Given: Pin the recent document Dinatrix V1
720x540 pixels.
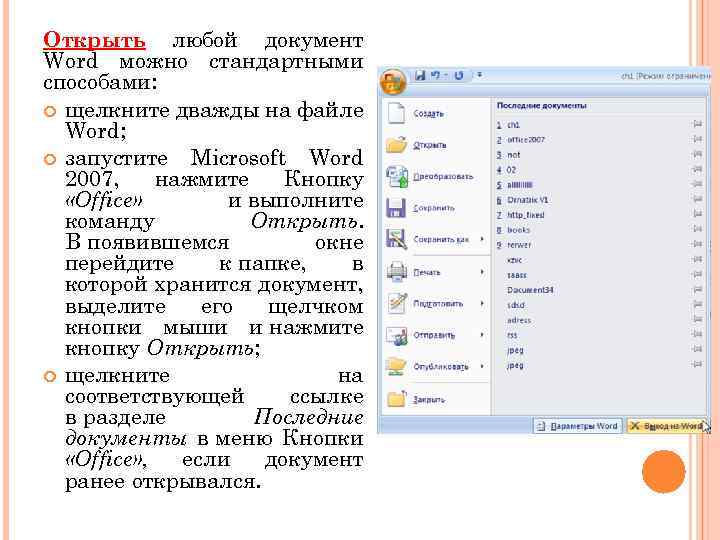Looking at the screenshot, I should point(697,199).
